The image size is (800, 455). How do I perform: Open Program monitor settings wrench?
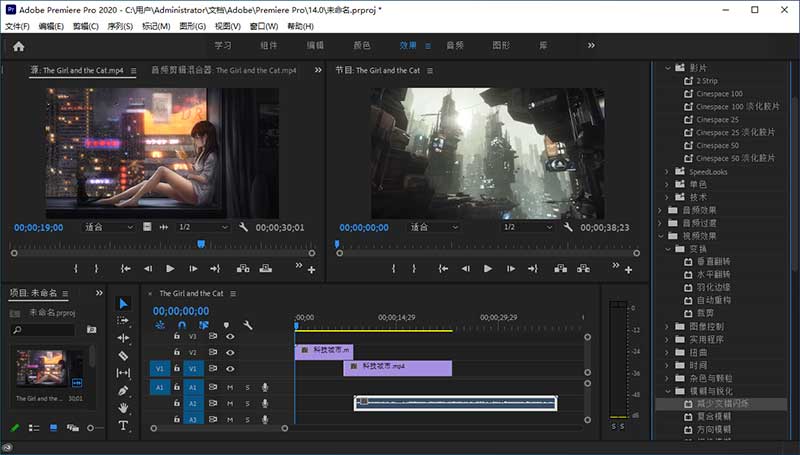click(567, 227)
